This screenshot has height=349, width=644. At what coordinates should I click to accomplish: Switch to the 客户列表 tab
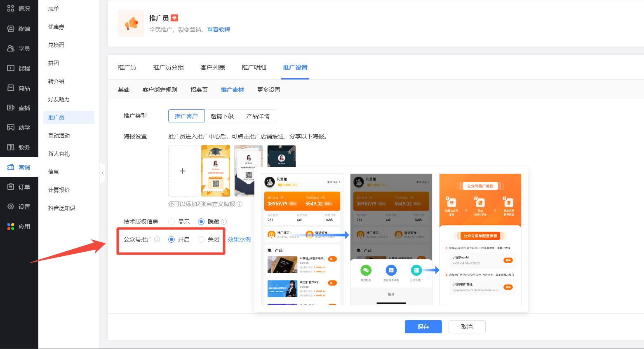coord(212,68)
